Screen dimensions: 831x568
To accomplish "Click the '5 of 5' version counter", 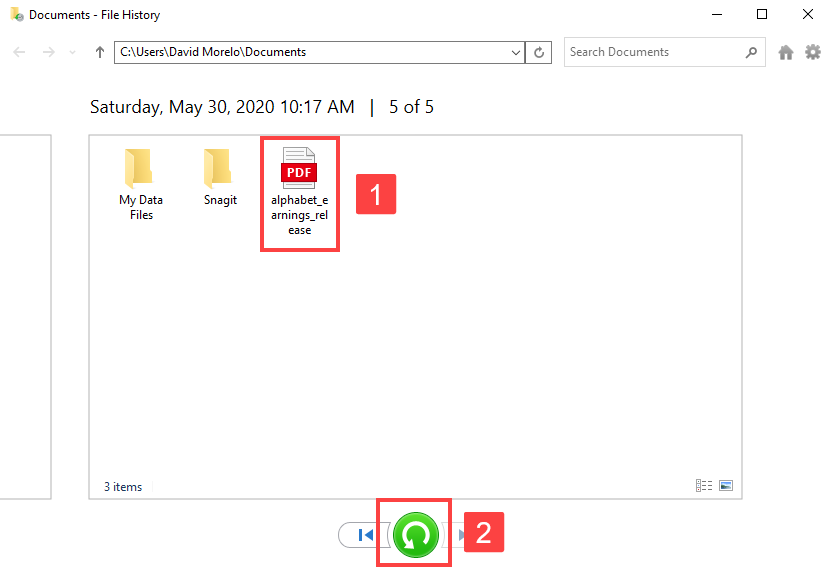I will [411, 107].
